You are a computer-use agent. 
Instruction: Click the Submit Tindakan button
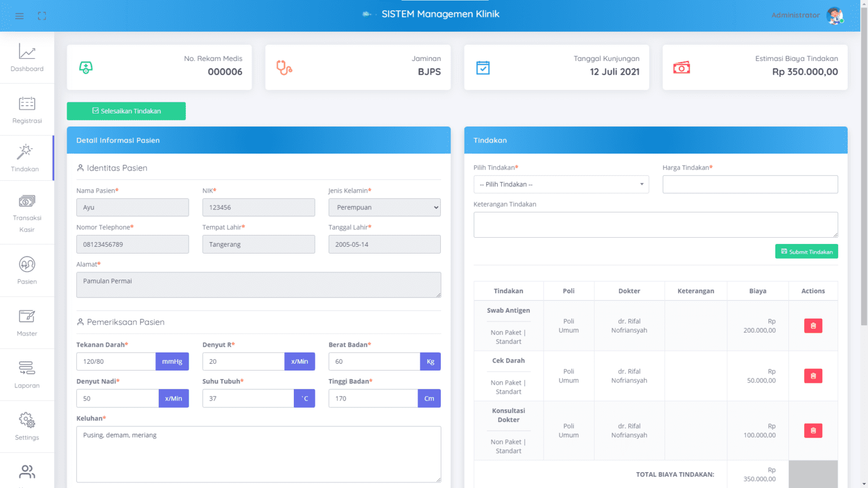point(806,252)
